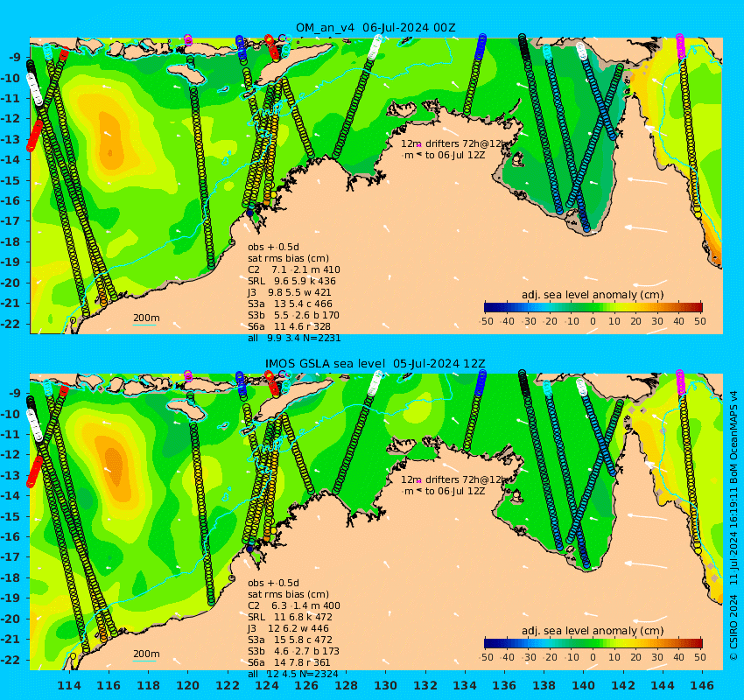Click the '0' tick label on the bottom colorbar
This screenshot has height=700, width=744.
pyautogui.click(x=593, y=657)
